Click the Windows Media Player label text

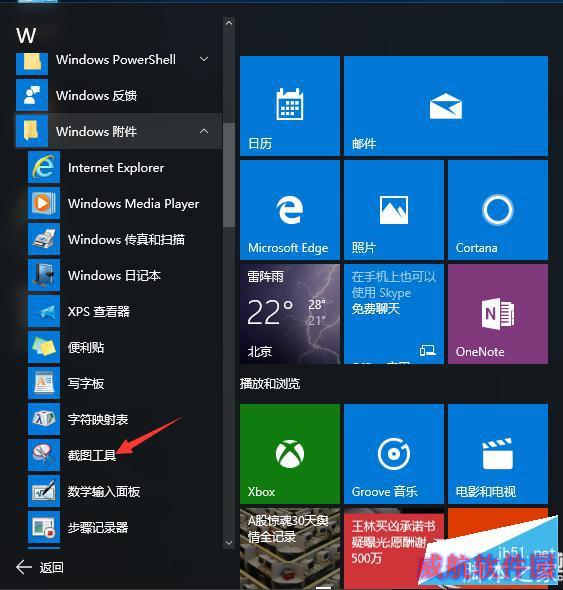coord(134,204)
